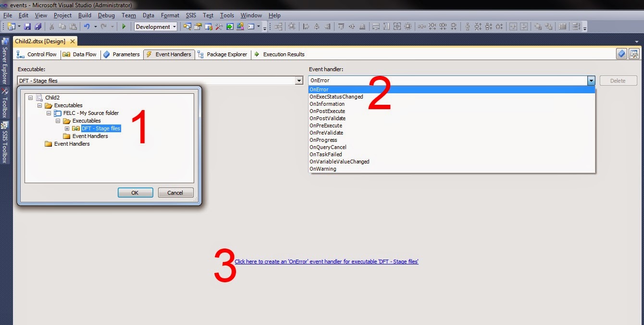Switch to the Package Explorer tab
The width and height of the screenshot is (644, 325).
(x=222, y=54)
